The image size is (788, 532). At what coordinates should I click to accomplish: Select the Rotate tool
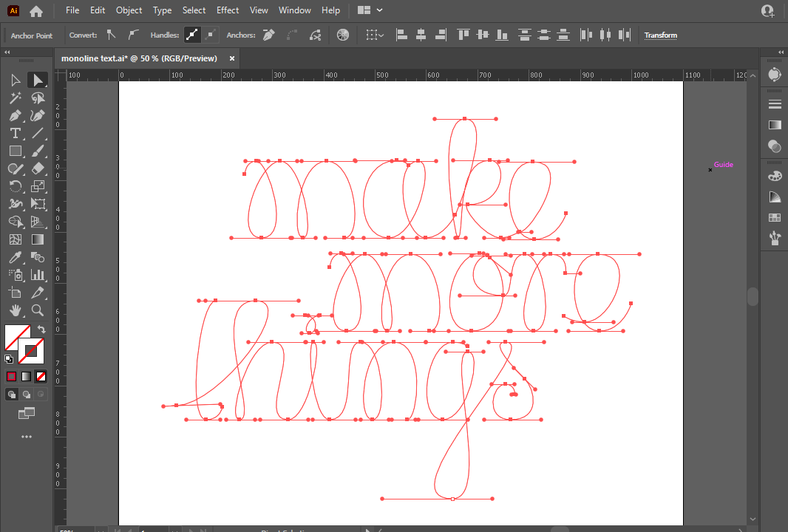coord(16,186)
